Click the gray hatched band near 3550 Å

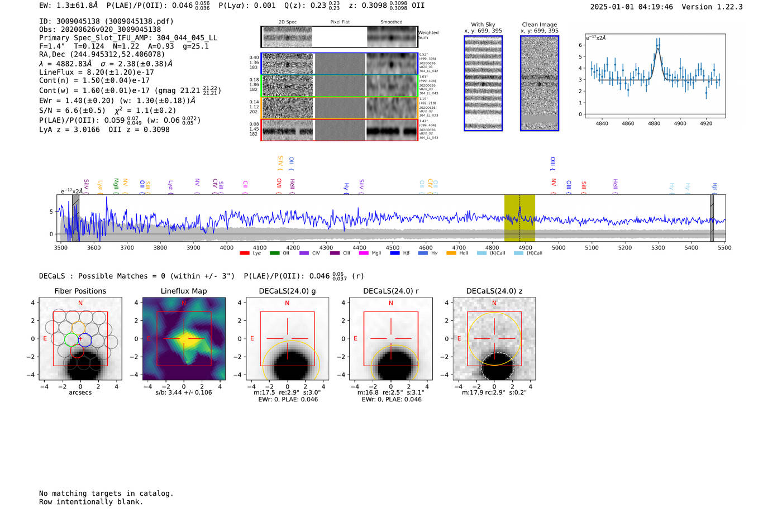click(x=75, y=218)
